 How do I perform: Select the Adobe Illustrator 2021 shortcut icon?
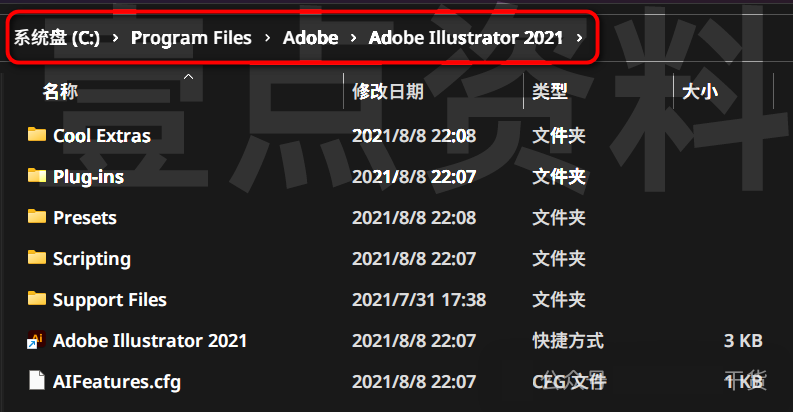tap(36, 340)
